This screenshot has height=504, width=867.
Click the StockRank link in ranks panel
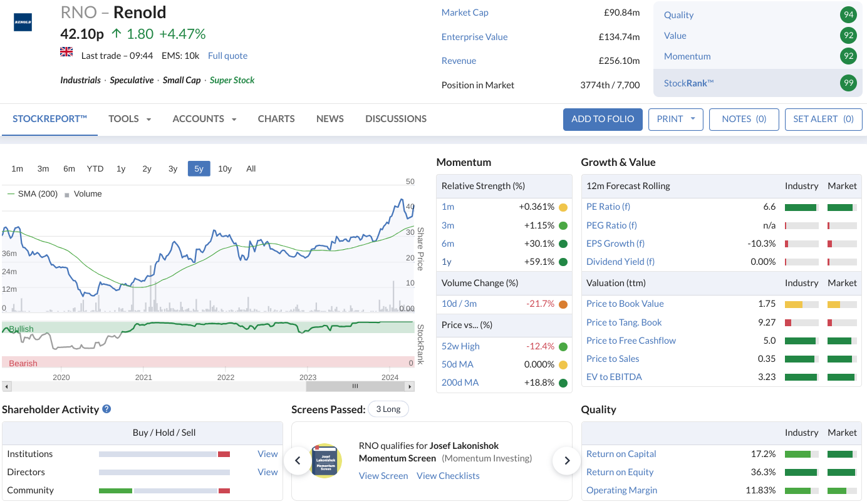pyautogui.click(x=689, y=83)
